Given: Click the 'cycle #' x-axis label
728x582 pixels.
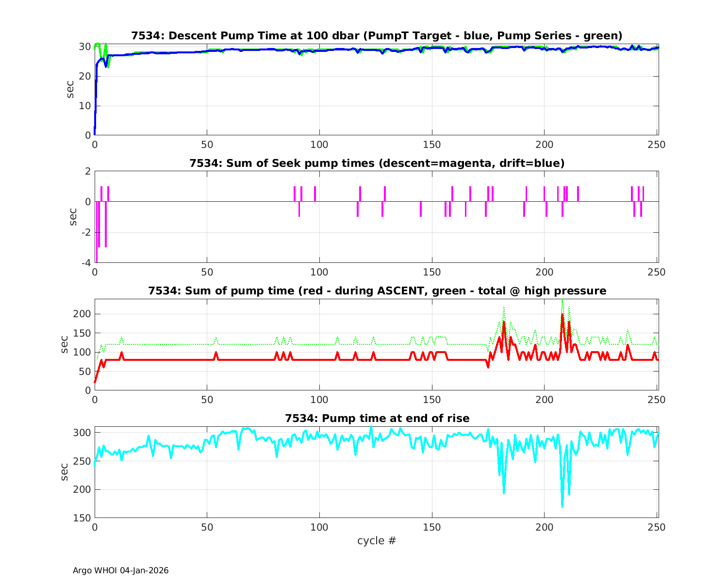Looking at the screenshot, I should pos(377,540).
